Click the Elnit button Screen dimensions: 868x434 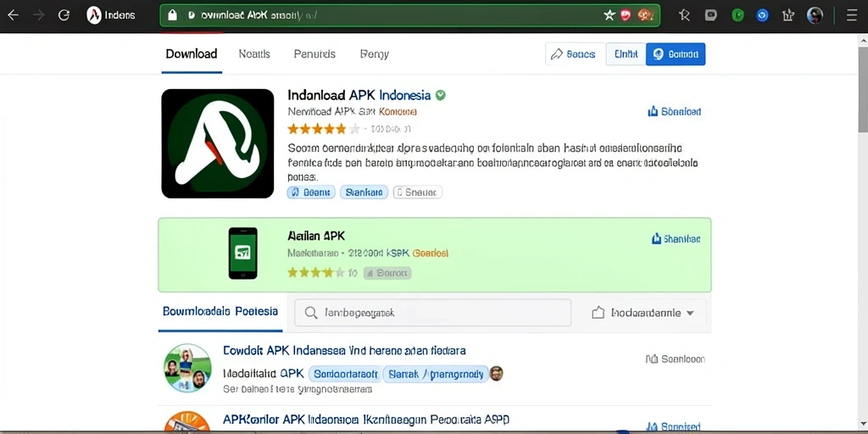click(x=626, y=54)
